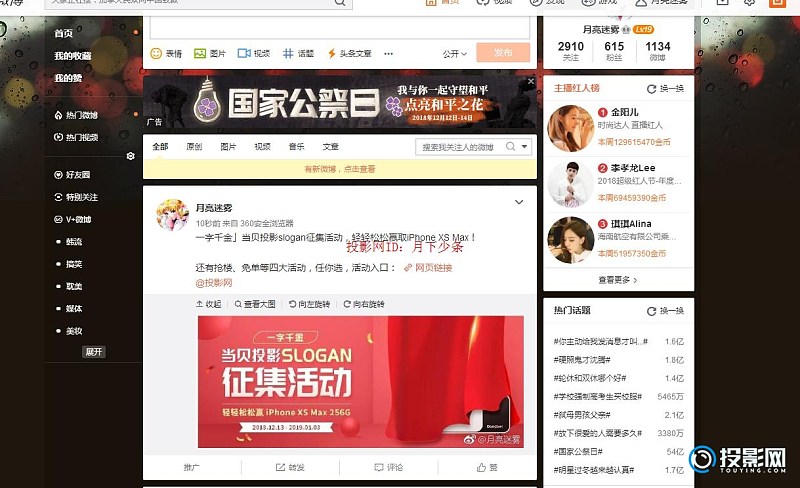Screen dimensions: 800x488
Task: Open 热门视频 in the left sidebar
Action: coord(77,137)
